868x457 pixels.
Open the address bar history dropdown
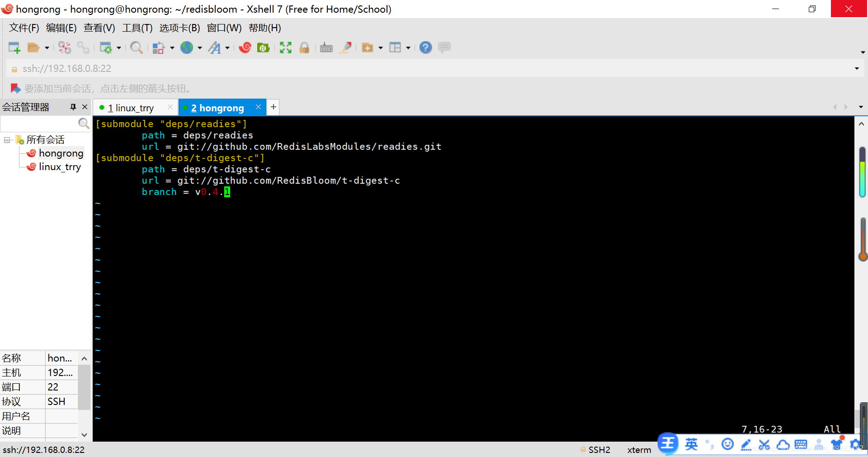point(857,69)
